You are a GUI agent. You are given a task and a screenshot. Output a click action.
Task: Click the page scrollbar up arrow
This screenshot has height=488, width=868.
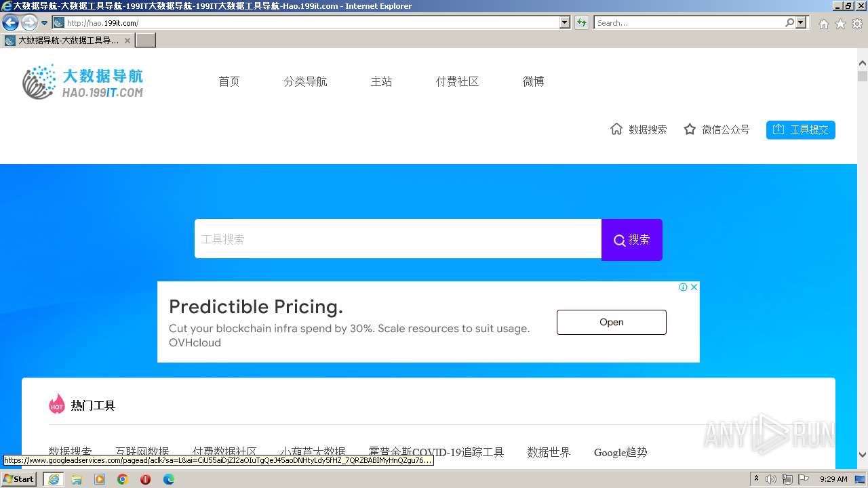pyautogui.click(x=863, y=64)
